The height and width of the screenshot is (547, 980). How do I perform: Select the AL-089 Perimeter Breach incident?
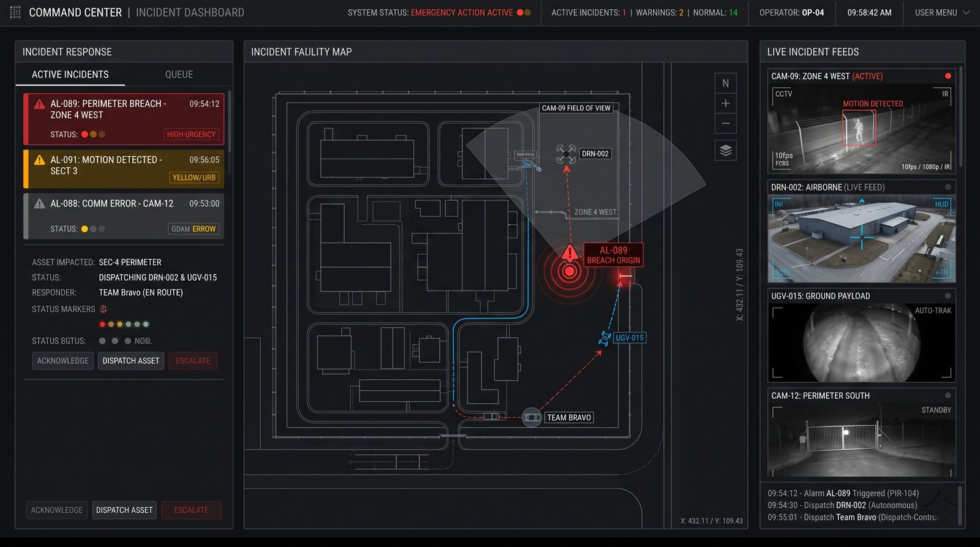(124, 118)
